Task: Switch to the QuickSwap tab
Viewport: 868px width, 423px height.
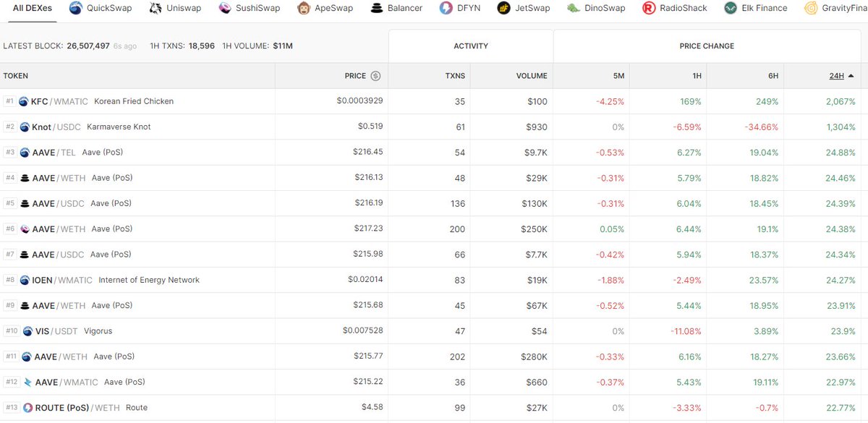Action: [100, 8]
